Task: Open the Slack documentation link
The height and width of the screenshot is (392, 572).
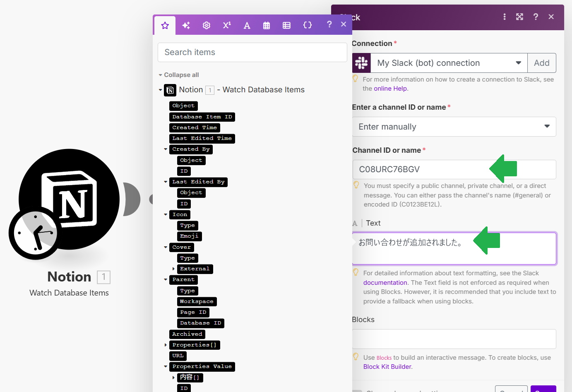Action: (x=385, y=283)
